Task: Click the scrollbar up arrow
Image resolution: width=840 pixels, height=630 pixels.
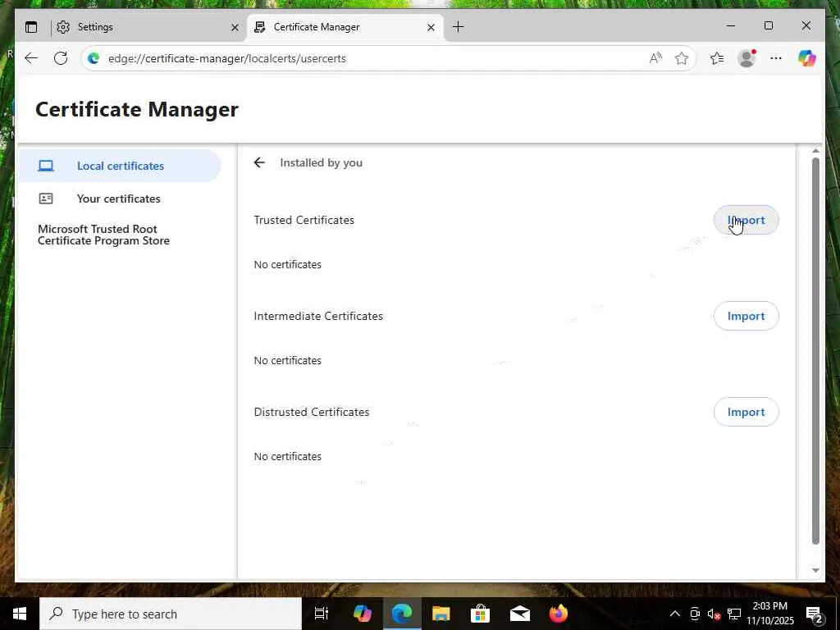Action: click(x=815, y=151)
